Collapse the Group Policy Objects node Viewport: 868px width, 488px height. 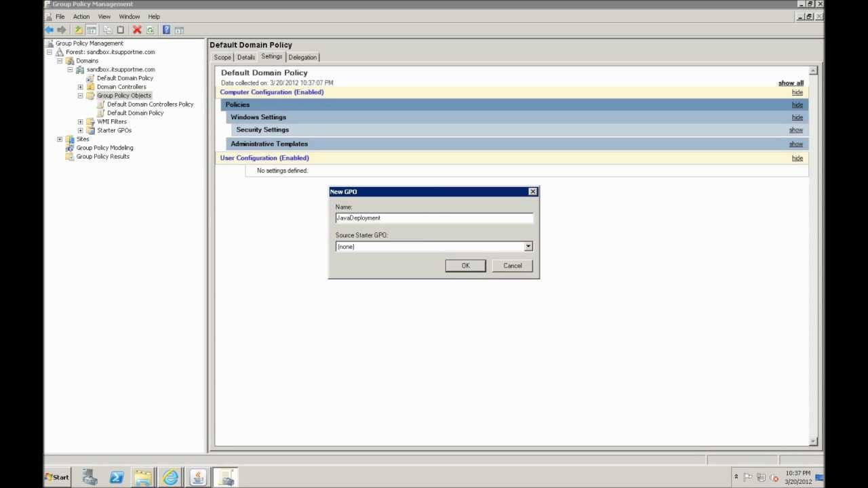pyautogui.click(x=80, y=95)
